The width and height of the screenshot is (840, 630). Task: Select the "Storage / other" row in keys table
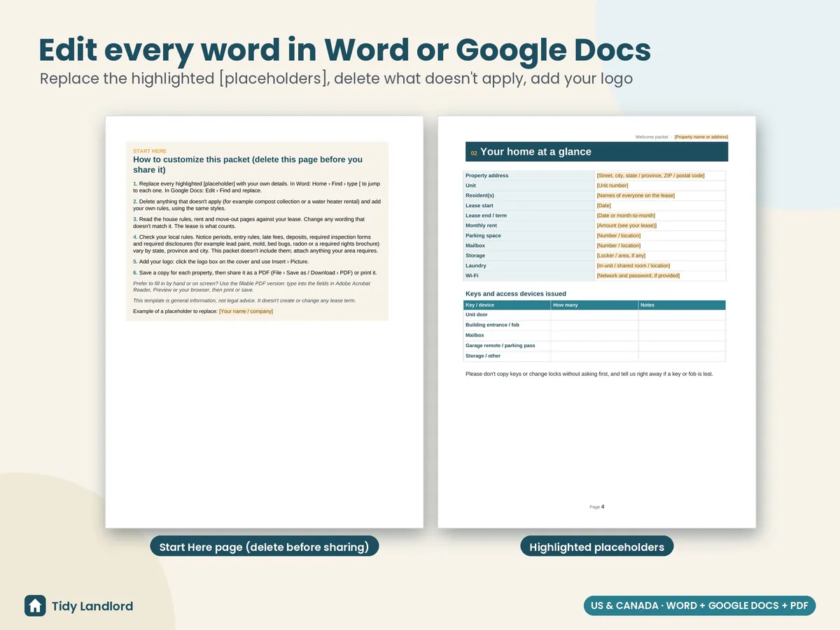pos(594,356)
